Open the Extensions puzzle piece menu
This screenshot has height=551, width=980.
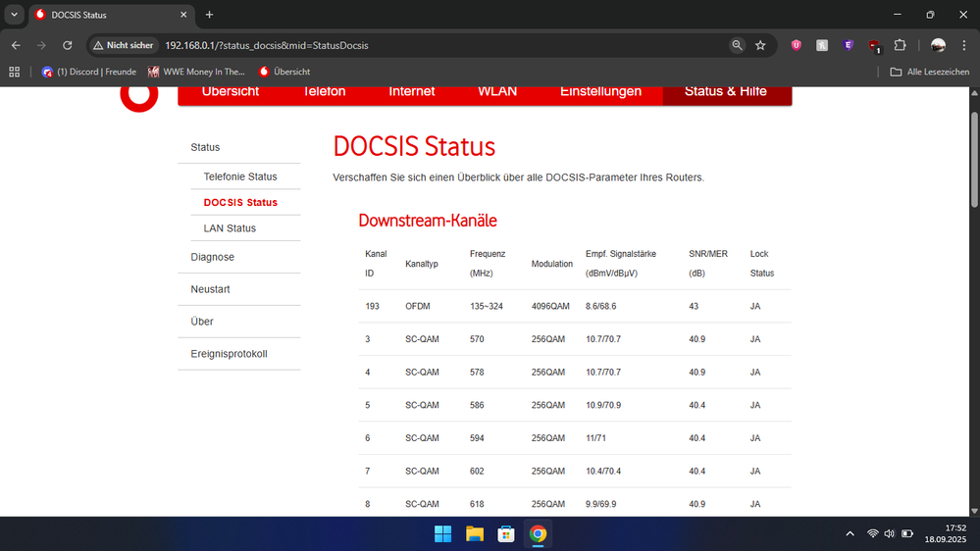click(900, 46)
